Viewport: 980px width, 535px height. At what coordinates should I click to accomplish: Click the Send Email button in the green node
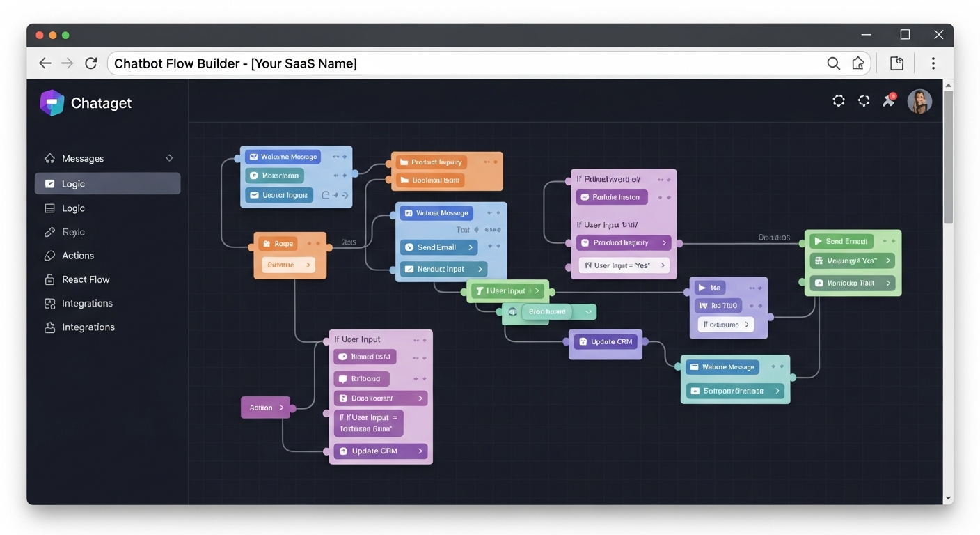[x=841, y=241]
